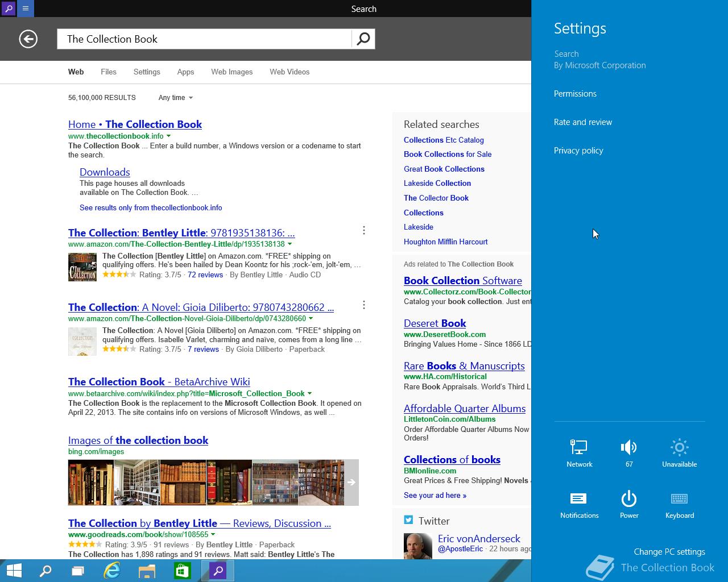Open the Downloads sublink

click(105, 172)
